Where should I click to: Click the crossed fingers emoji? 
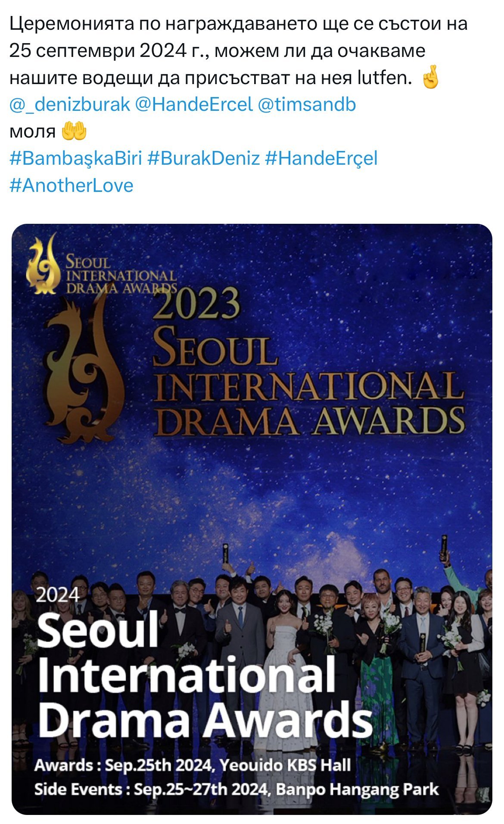[430, 78]
